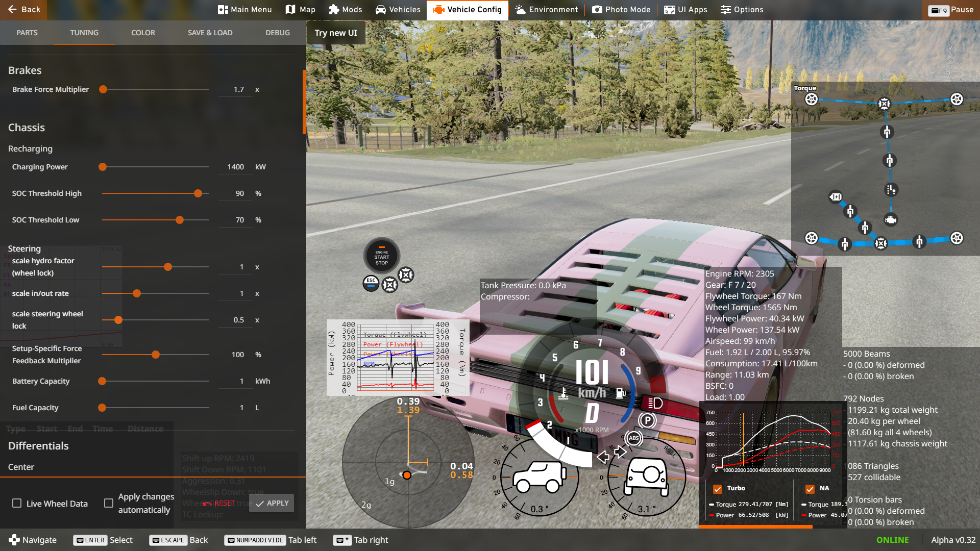
Task: Click the Brake Force Multiplier slider
Action: [x=156, y=89]
